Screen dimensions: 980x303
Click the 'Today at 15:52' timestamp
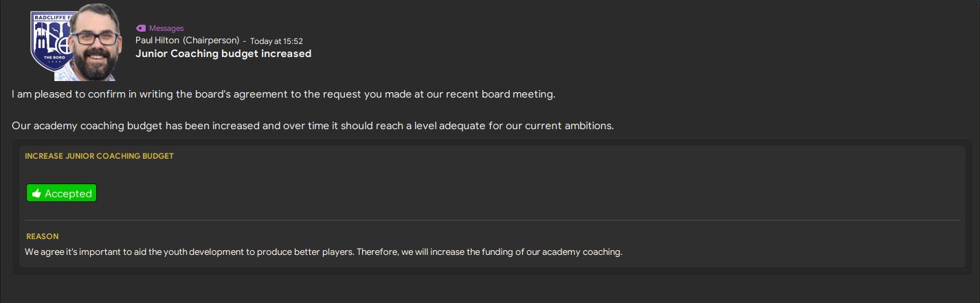[276, 41]
